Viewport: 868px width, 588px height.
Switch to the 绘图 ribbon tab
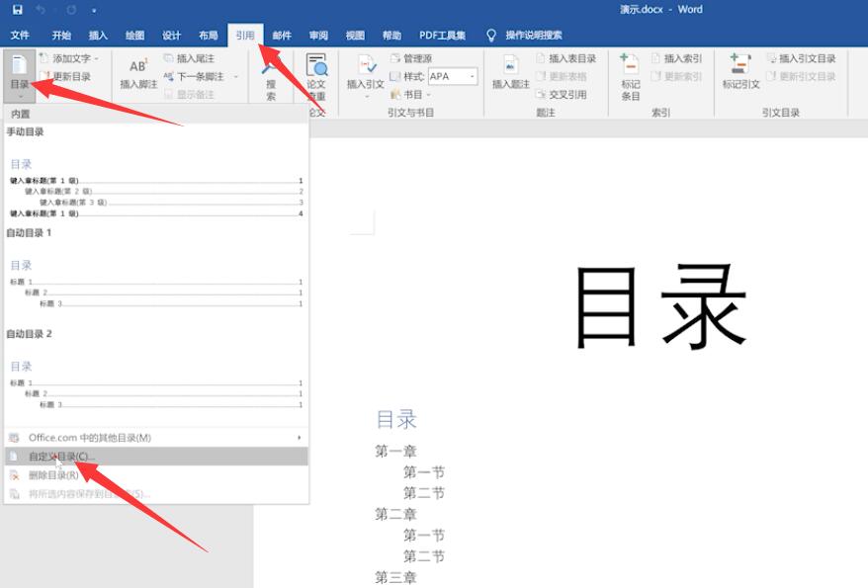[x=134, y=36]
